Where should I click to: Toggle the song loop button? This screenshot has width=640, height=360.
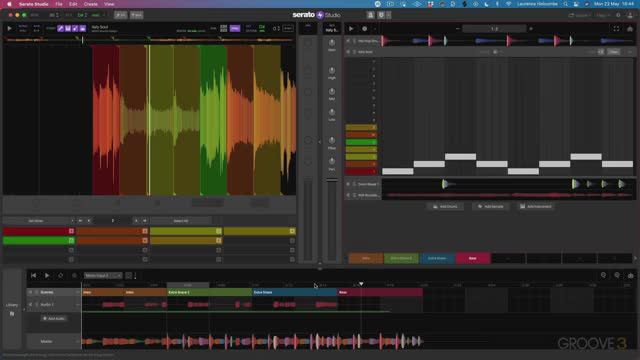pyautogui.click(x=60, y=276)
